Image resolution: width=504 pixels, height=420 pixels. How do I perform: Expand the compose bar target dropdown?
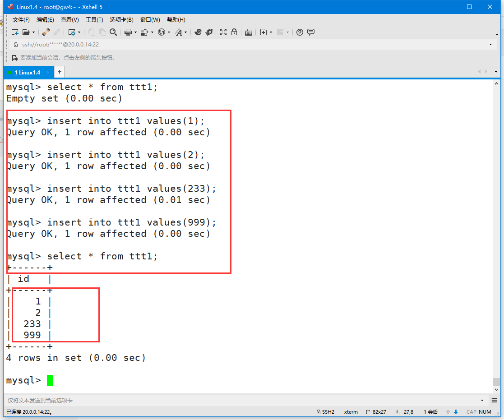[x=482, y=400]
